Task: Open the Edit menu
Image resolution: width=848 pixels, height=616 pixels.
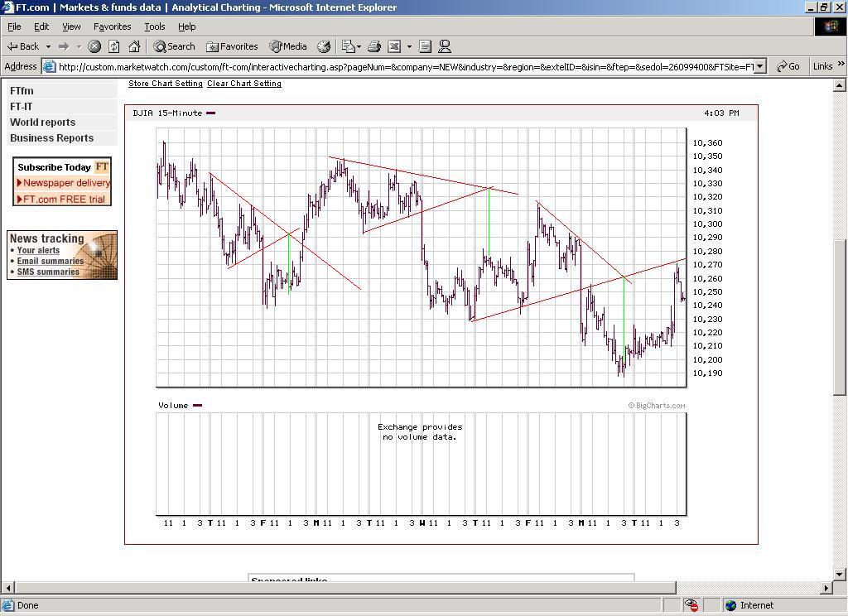Action: [x=41, y=26]
